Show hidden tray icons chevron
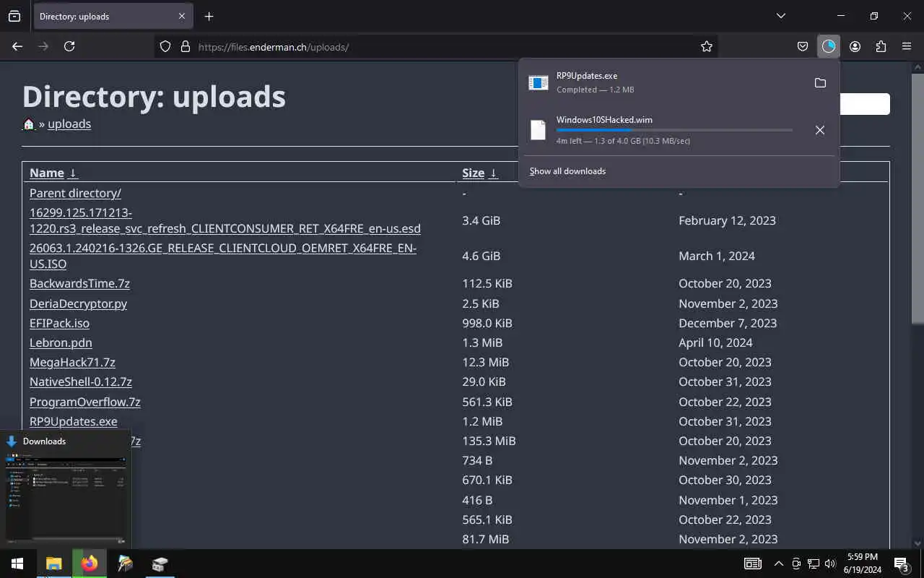 point(779,564)
